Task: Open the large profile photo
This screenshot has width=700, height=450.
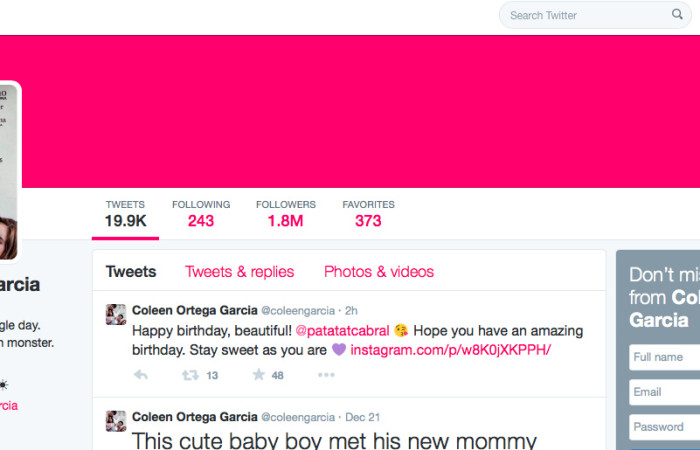Action: [x=8, y=171]
